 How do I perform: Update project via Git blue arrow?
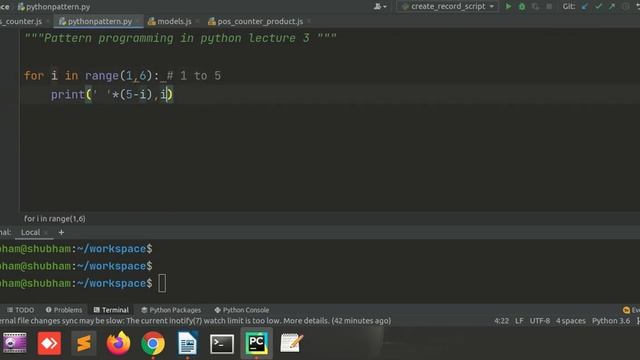tap(585, 7)
